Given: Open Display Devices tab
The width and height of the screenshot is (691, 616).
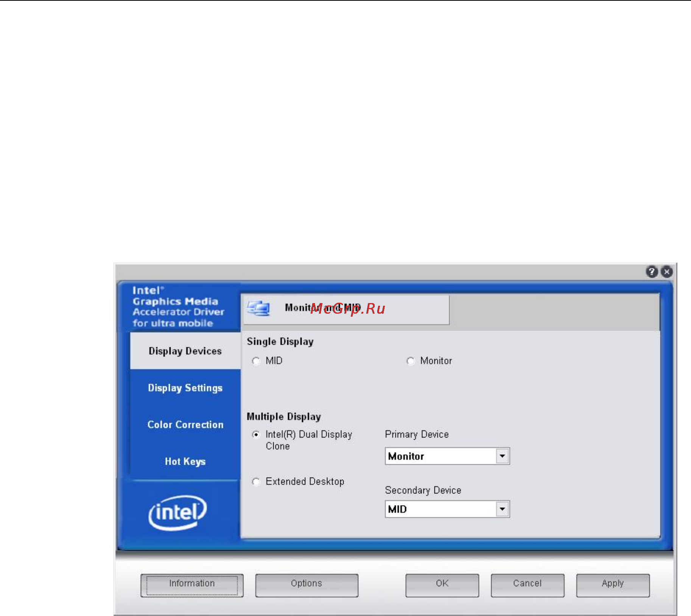Looking at the screenshot, I should 185,351.
